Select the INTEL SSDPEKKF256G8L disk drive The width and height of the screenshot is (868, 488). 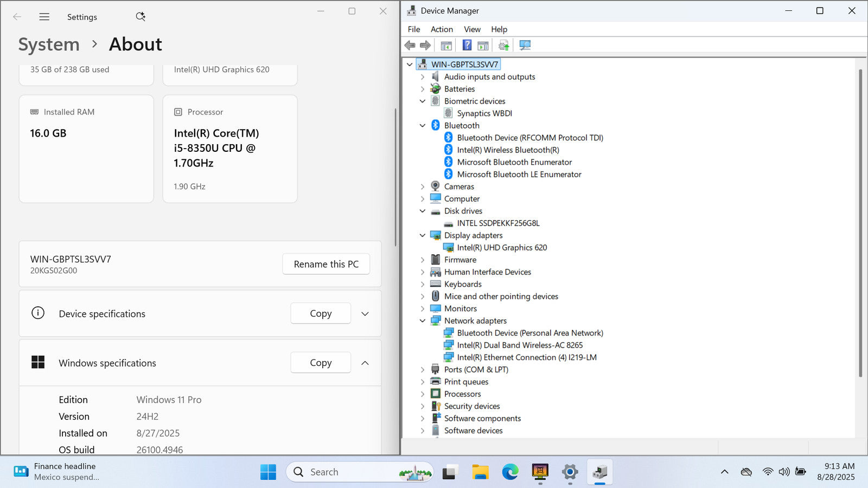click(x=498, y=223)
